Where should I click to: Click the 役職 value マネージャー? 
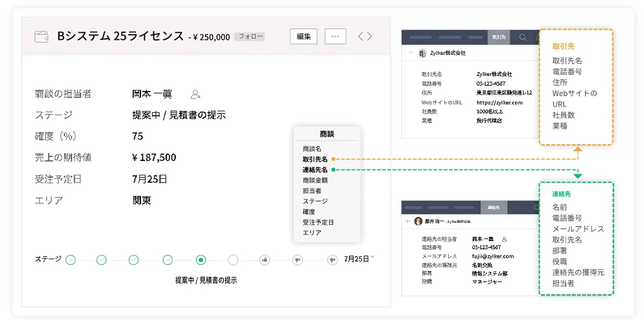click(x=487, y=282)
